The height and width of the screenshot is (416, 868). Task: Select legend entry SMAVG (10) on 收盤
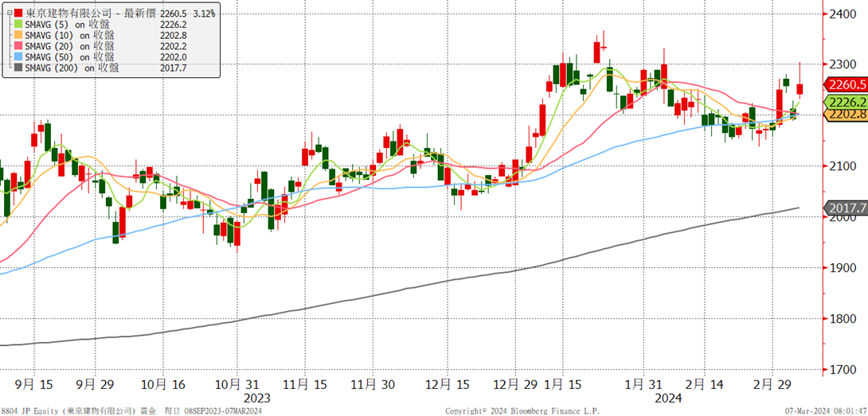(x=70, y=36)
